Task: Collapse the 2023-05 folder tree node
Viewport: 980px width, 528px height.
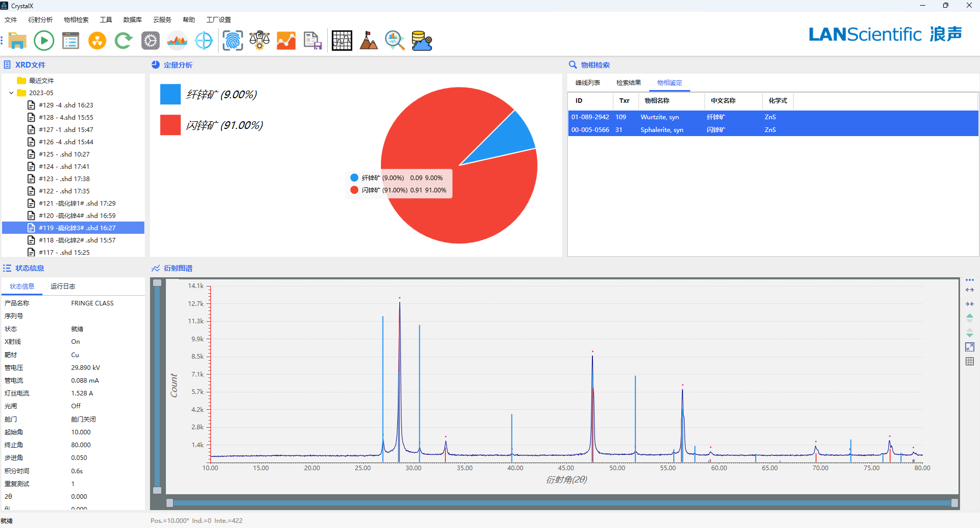Action: point(11,93)
